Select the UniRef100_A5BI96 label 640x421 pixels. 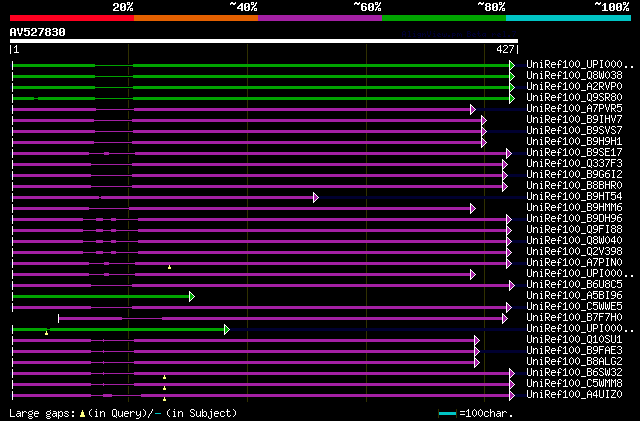[574, 296]
